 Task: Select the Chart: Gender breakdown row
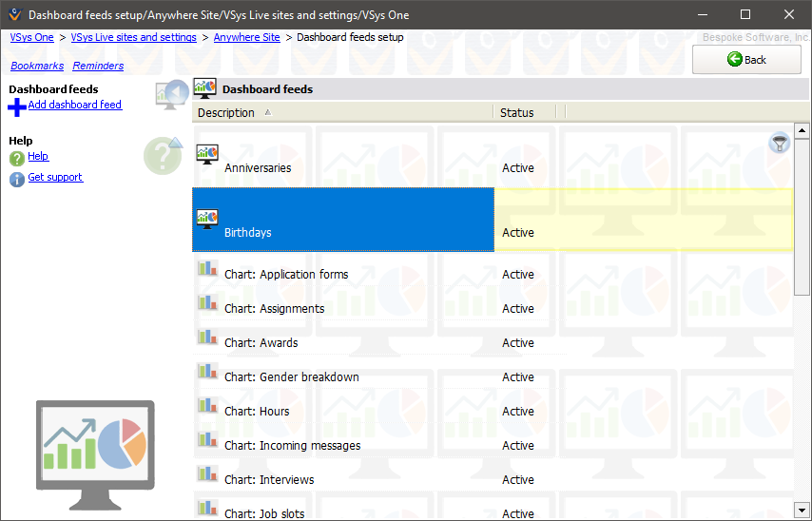click(x=292, y=377)
